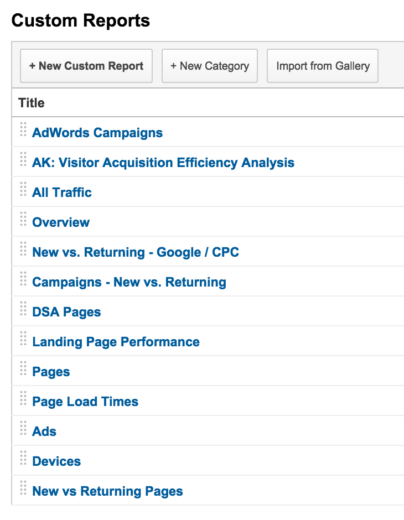Image resolution: width=404 pixels, height=520 pixels.
Task: Click the grip icon next to All Traffic
Action: click(23, 189)
